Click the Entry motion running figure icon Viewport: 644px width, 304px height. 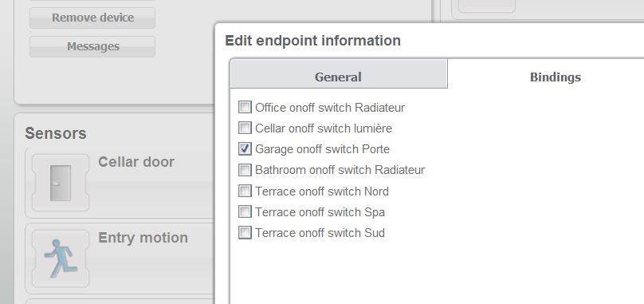(x=61, y=259)
